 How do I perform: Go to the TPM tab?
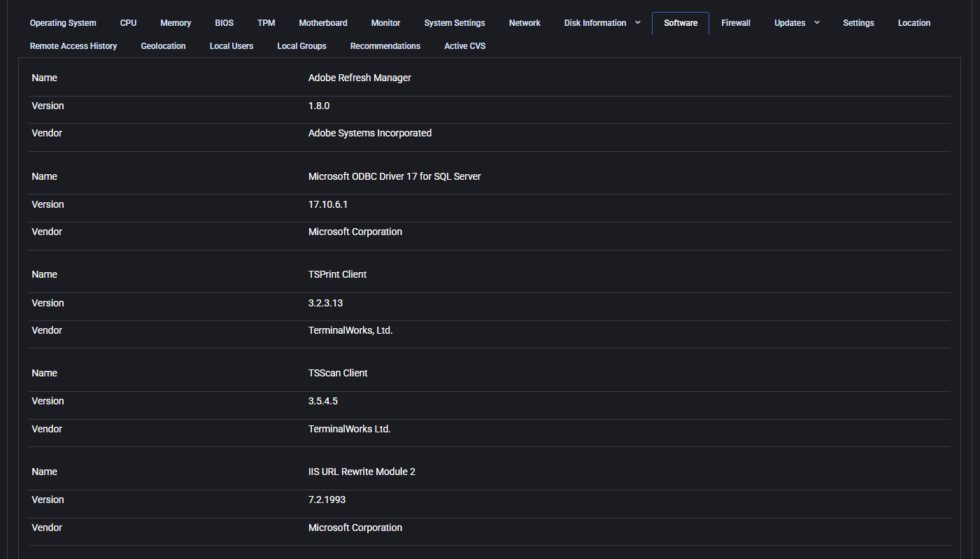pos(266,23)
